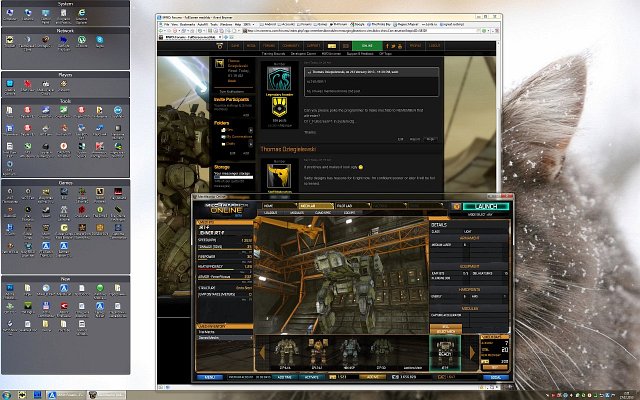The height and width of the screenshot is (400, 640).
Task: Click the right arrow in the mech carousel
Action: coord(472,353)
